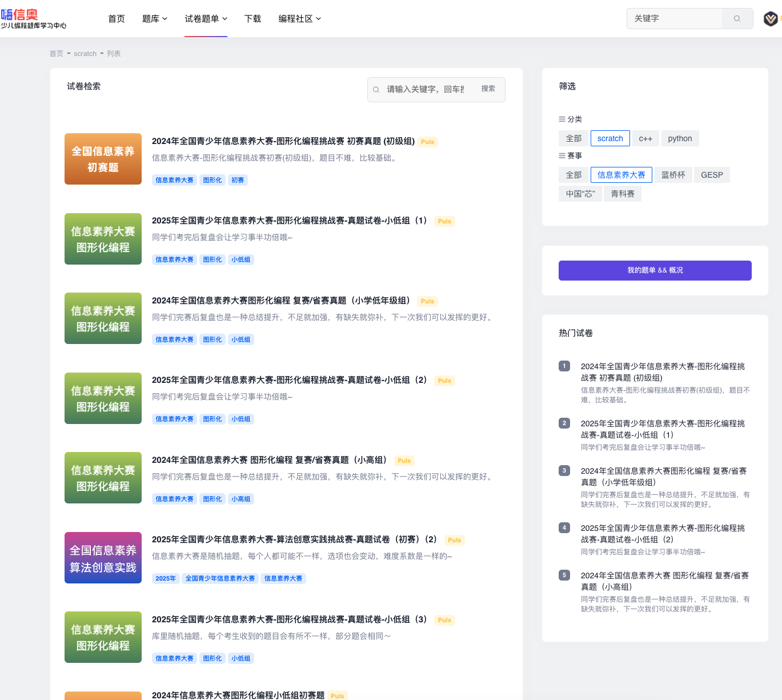Expand the 题库 dropdown menu
782x700 pixels.
point(154,19)
